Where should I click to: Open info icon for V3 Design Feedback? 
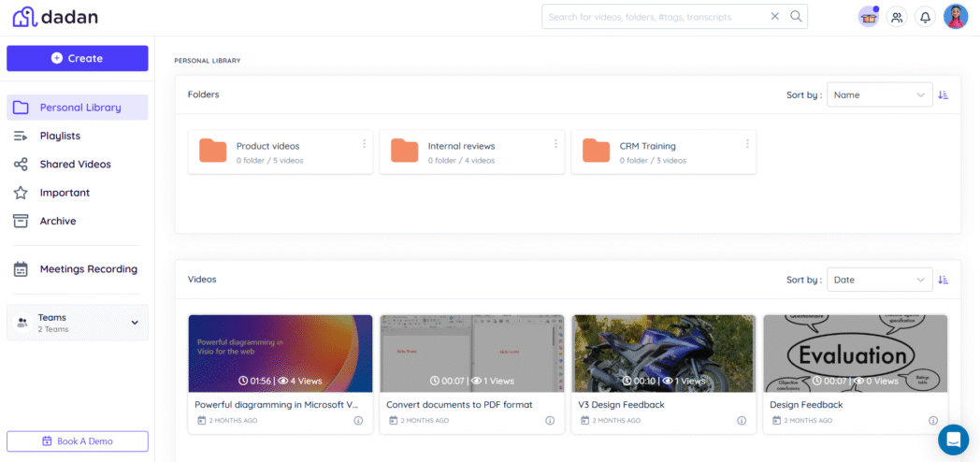(742, 421)
